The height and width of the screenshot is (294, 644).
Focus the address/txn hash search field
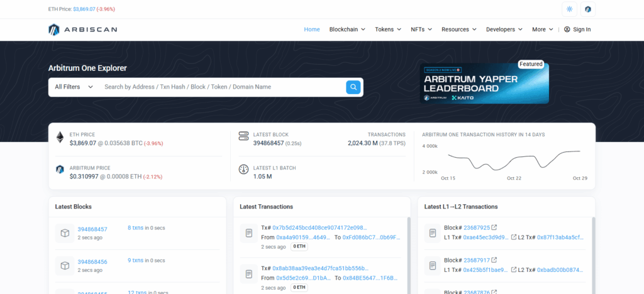point(223,87)
